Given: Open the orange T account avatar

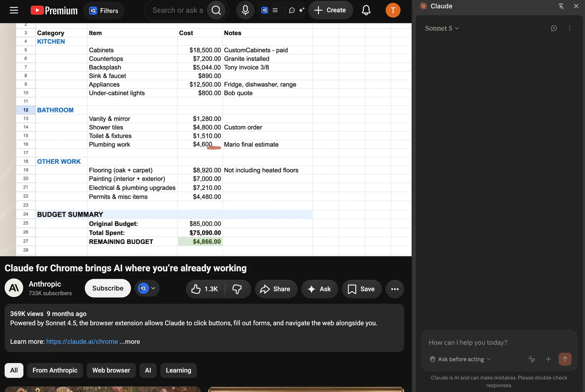Looking at the screenshot, I should 393,10.
